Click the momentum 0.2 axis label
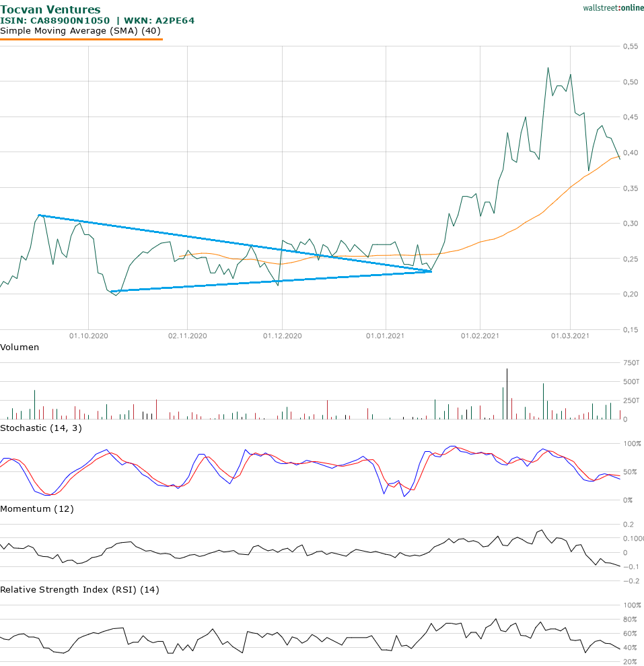This screenshot has height=666, width=644. pos(629,525)
